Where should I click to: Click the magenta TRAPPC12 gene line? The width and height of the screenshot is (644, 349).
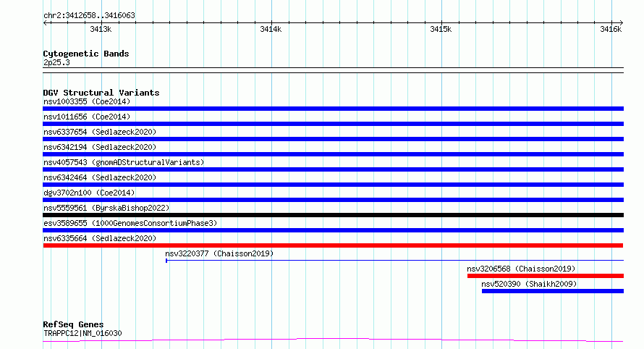[333, 340]
